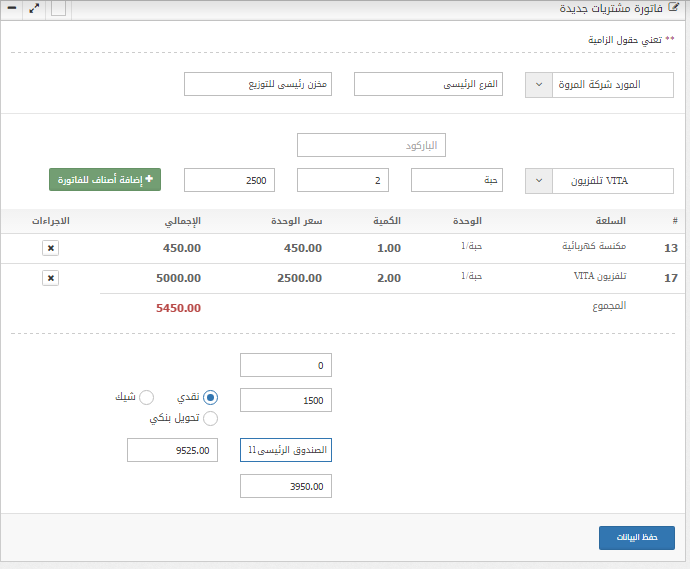Click the blue حفظ البيانات save button
Viewport: 690px width, 569px height.
[x=636, y=537]
